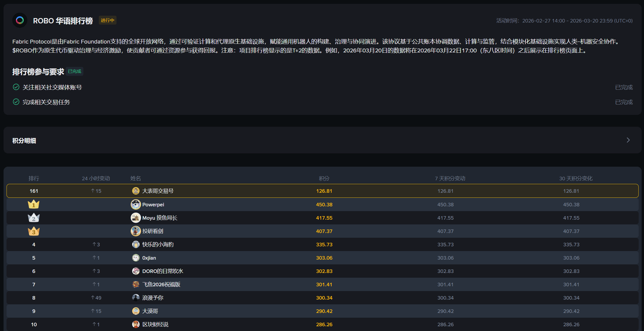Select highlighted row of 大表哥交易号
The height and width of the screenshot is (331, 644).
point(158,191)
